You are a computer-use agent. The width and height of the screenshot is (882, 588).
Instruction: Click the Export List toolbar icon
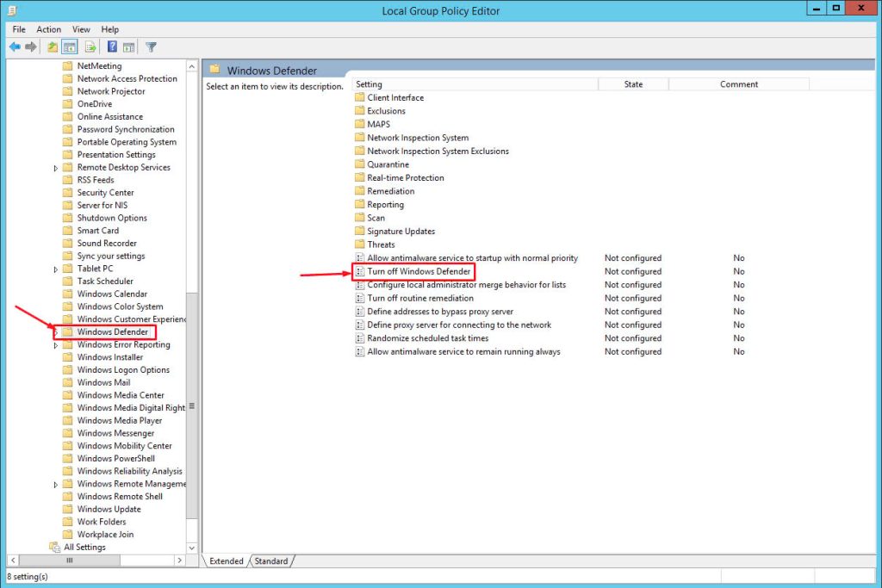90,47
